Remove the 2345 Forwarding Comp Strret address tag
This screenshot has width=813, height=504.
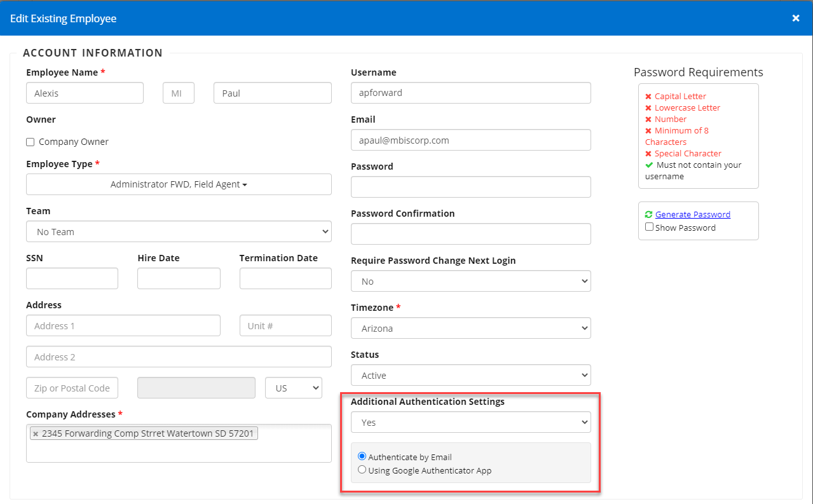click(36, 434)
